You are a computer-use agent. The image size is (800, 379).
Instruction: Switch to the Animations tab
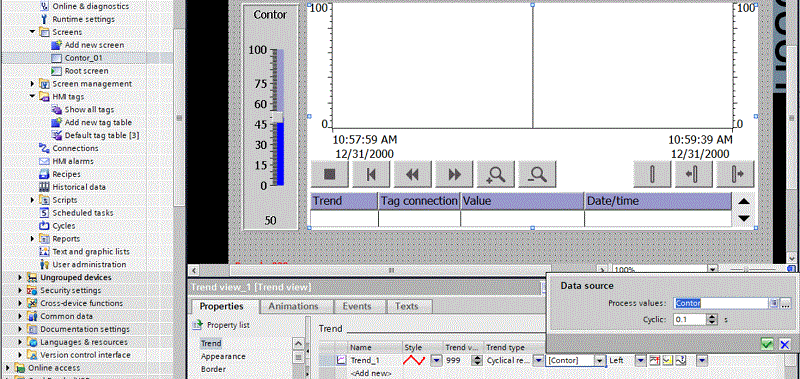293,306
